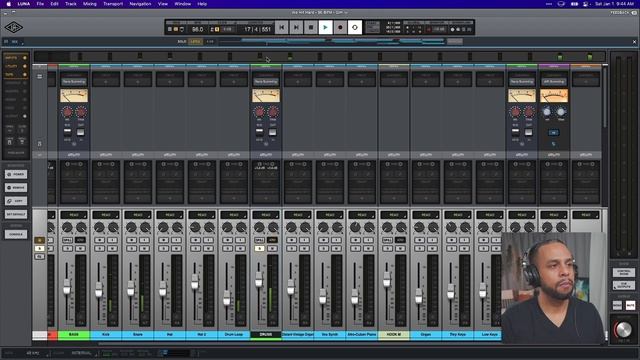Turn the Kick channel left pan knob
The width and height of the screenshot is (640, 360).
click(99, 227)
